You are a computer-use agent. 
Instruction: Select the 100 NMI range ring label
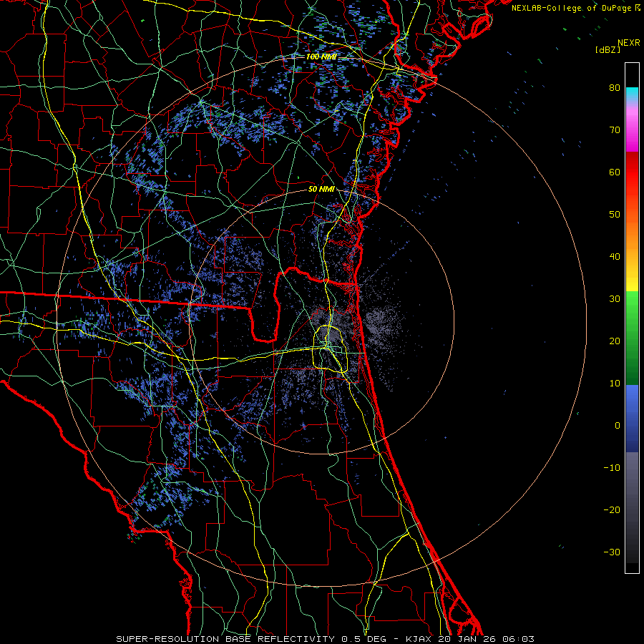(321, 57)
